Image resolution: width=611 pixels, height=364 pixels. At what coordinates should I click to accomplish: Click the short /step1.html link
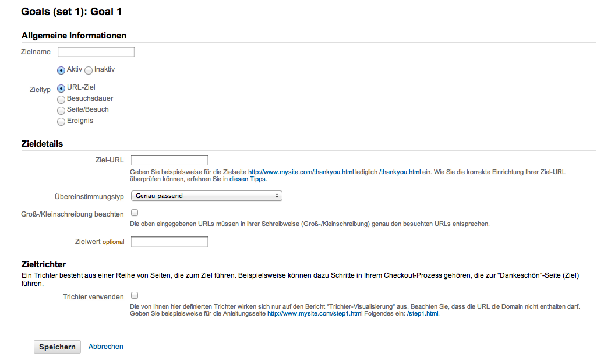[422, 314]
